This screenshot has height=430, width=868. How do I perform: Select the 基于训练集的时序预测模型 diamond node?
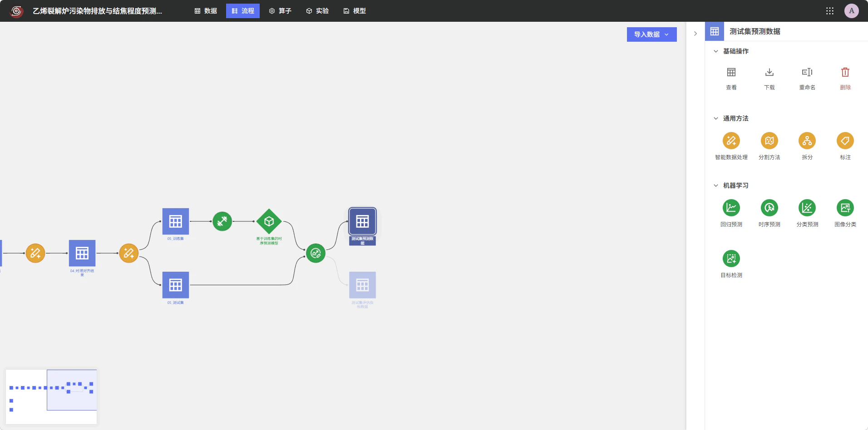click(x=269, y=221)
